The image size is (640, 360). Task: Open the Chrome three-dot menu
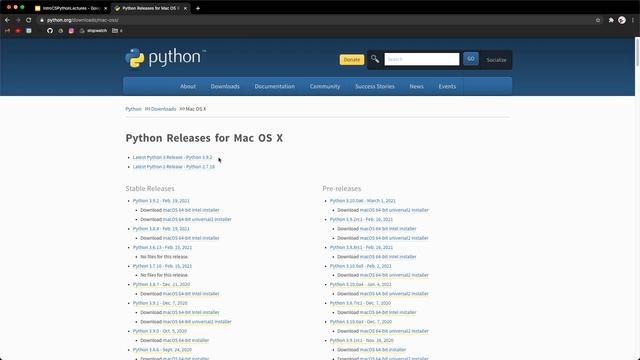click(x=633, y=20)
